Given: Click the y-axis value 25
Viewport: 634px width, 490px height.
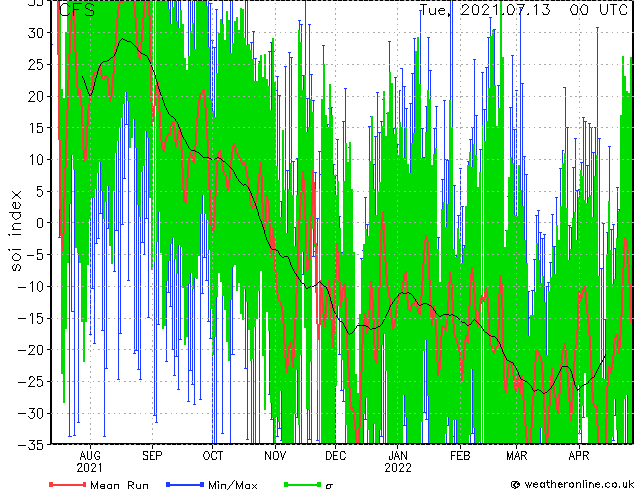Looking at the screenshot, I should (36, 64).
